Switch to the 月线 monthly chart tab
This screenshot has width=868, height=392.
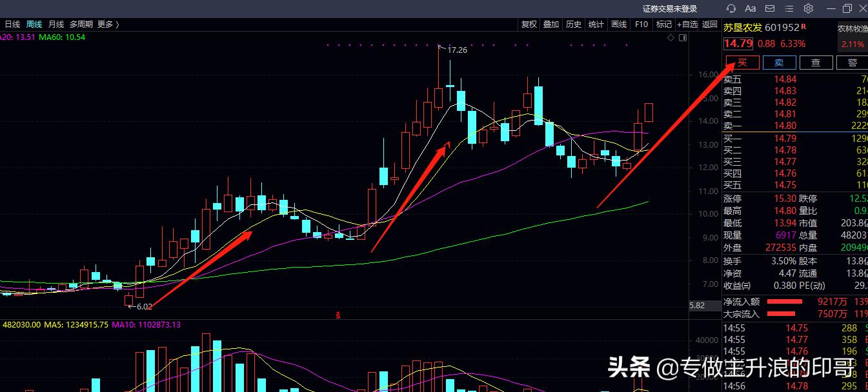[x=55, y=24]
